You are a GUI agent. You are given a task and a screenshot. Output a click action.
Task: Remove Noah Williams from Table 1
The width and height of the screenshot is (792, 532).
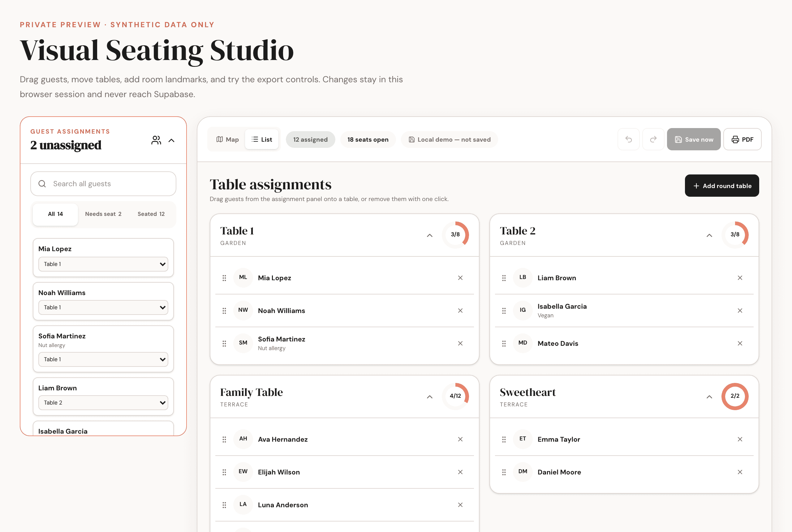pyautogui.click(x=460, y=311)
